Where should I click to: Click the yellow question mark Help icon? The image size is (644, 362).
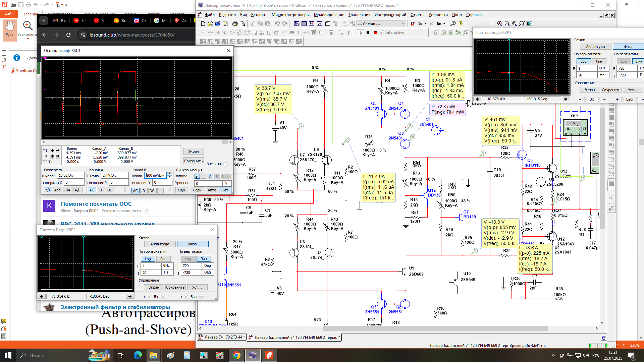[461, 23]
